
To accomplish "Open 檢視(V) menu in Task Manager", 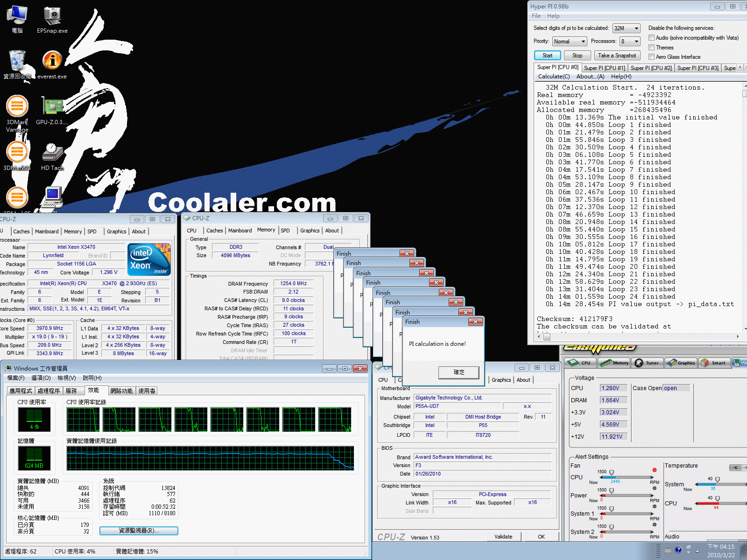I will tap(66, 378).
